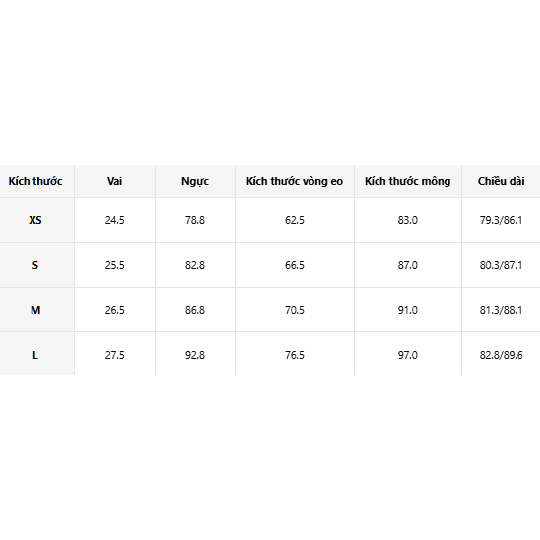
Task: Click the Ngực column header
Action: pos(195,181)
